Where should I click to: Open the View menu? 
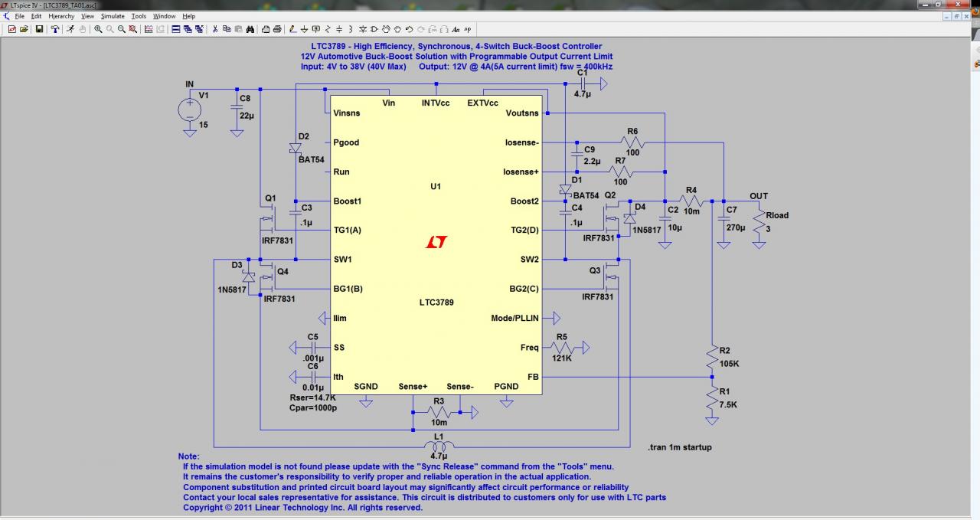click(x=88, y=16)
